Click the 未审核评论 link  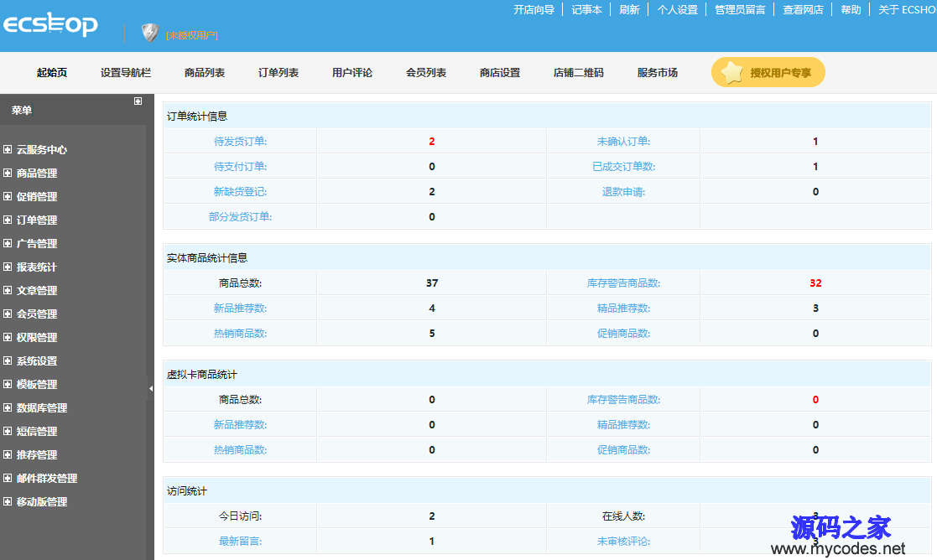click(623, 541)
